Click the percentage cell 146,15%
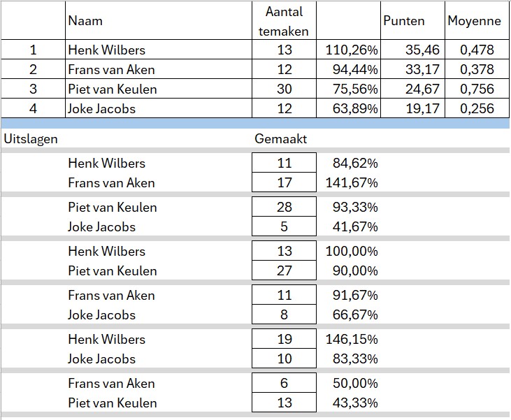 coord(352,339)
